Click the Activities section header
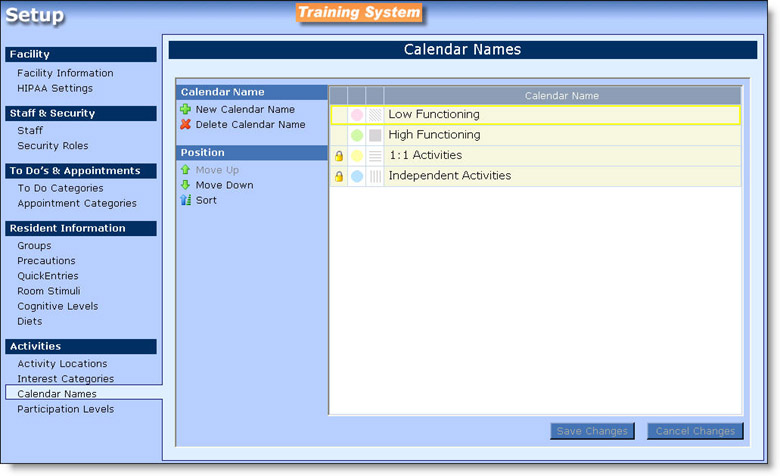 81,346
